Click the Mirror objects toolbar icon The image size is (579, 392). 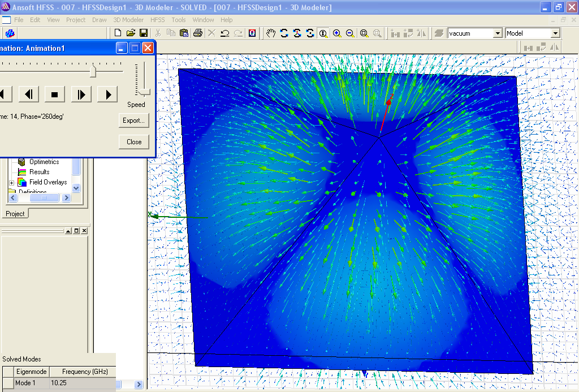421,33
